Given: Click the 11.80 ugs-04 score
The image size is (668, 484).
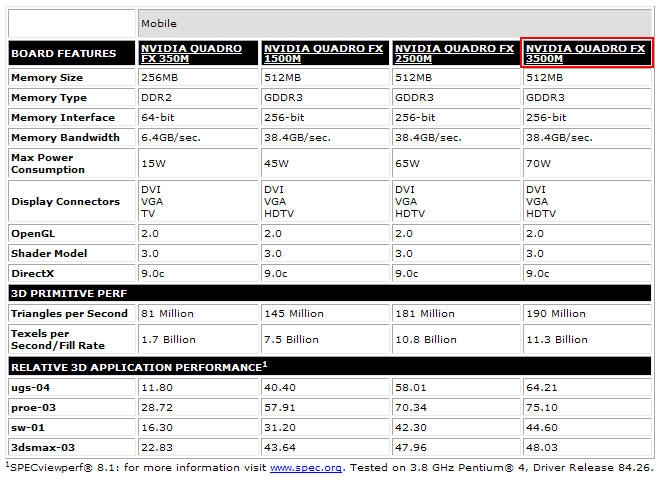Looking at the screenshot, I should [157, 388].
